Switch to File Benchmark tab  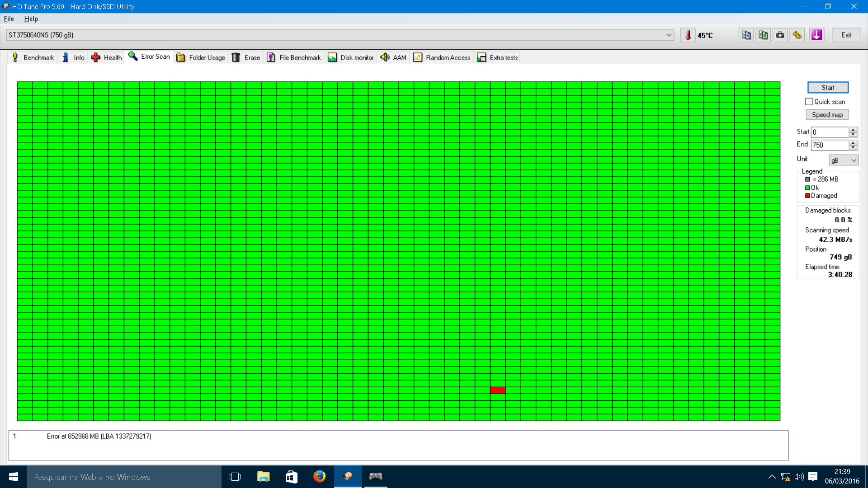click(x=294, y=57)
